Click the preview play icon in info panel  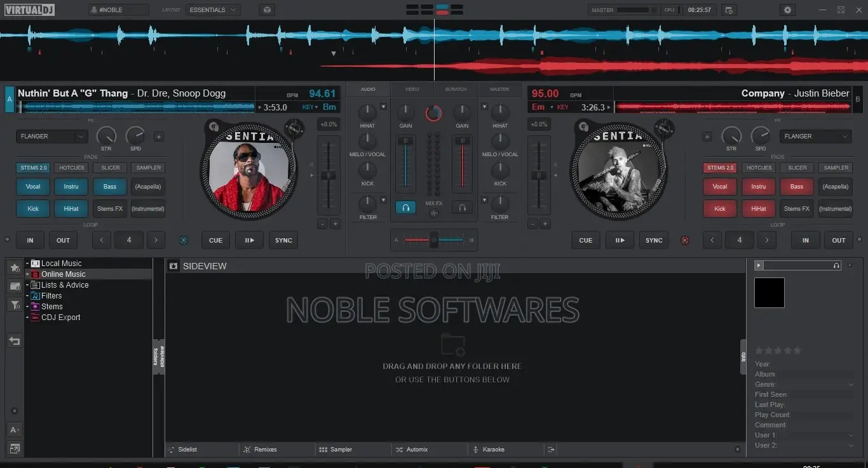[x=759, y=265]
